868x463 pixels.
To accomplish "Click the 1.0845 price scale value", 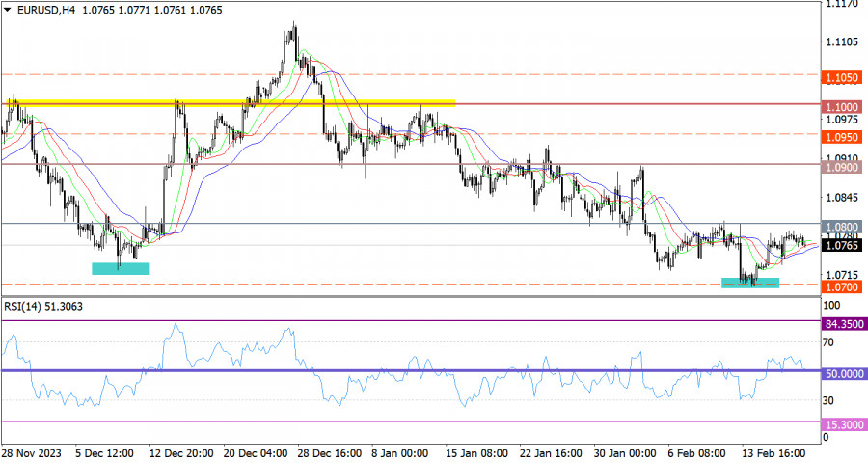I will pyautogui.click(x=842, y=198).
